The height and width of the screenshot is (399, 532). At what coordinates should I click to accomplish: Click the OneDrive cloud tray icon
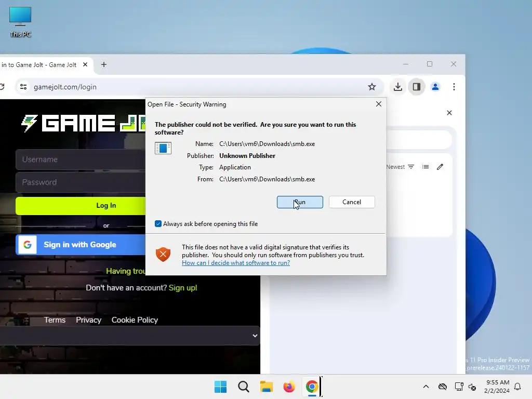coord(443,387)
